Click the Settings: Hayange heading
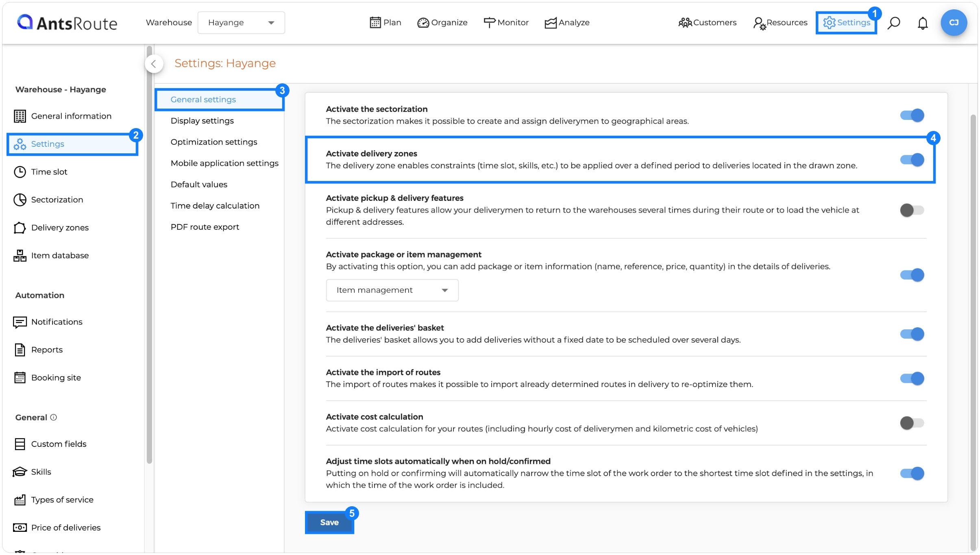The image size is (980, 555). pyautogui.click(x=225, y=63)
